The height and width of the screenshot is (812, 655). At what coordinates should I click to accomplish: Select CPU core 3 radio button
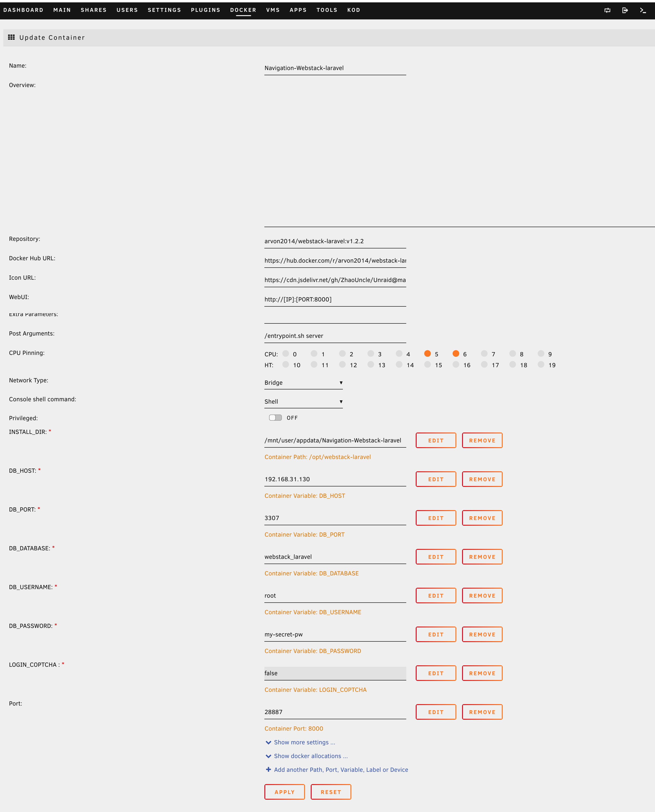(x=371, y=354)
